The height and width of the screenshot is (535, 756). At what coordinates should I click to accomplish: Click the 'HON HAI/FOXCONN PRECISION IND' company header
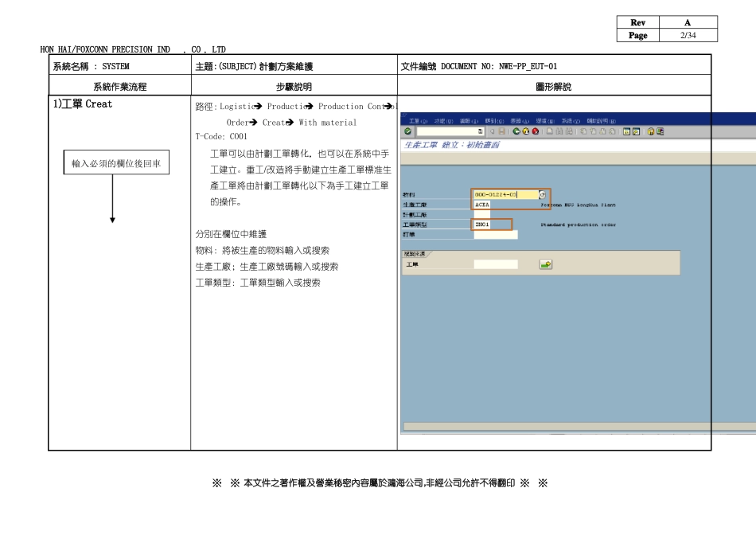105,49
